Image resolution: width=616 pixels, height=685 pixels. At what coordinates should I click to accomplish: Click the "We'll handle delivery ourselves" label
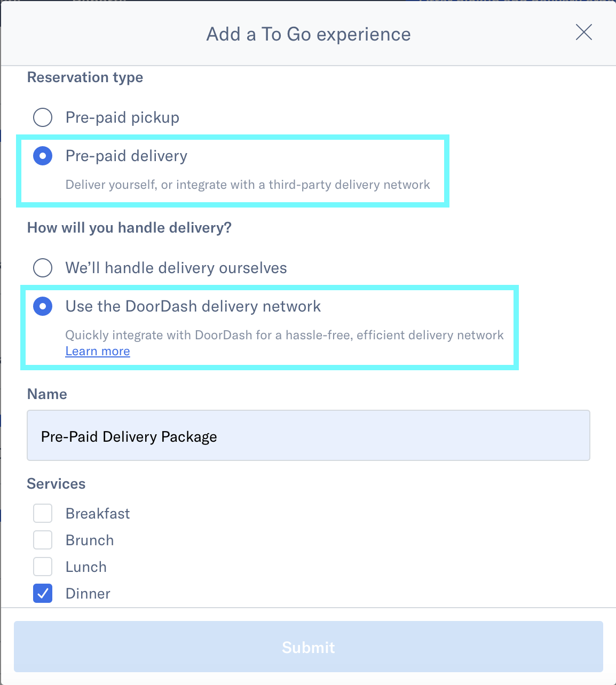coord(176,268)
